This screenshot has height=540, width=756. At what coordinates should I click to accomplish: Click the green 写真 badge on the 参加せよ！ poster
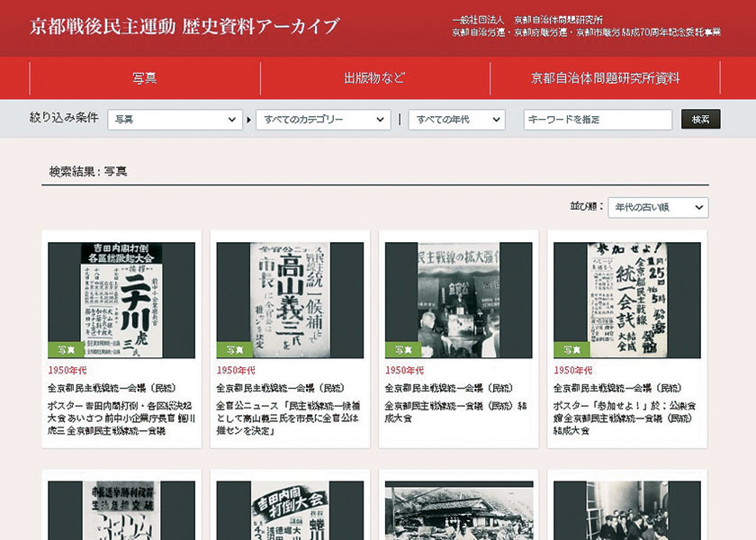pos(571,350)
